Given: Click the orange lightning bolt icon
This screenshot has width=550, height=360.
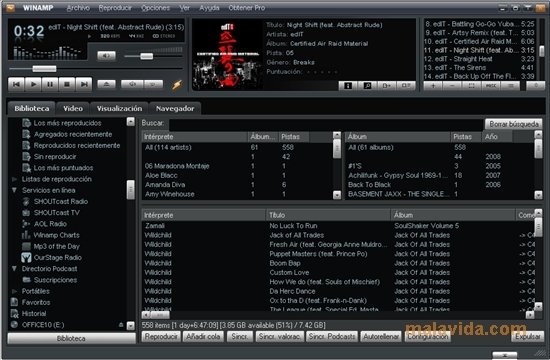Looking at the screenshot, I should [177, 85].
